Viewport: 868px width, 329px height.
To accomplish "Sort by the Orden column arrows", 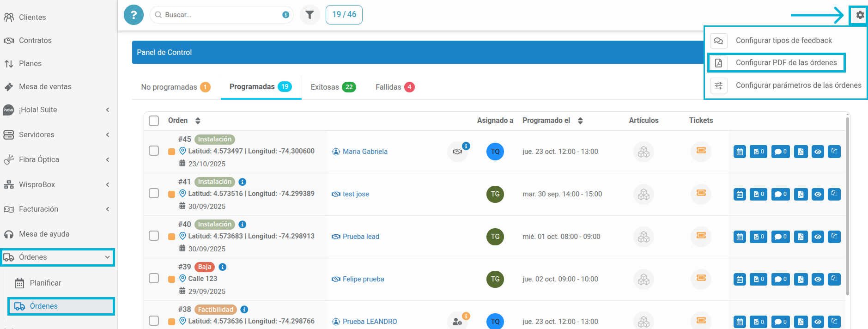I will 198,121.
